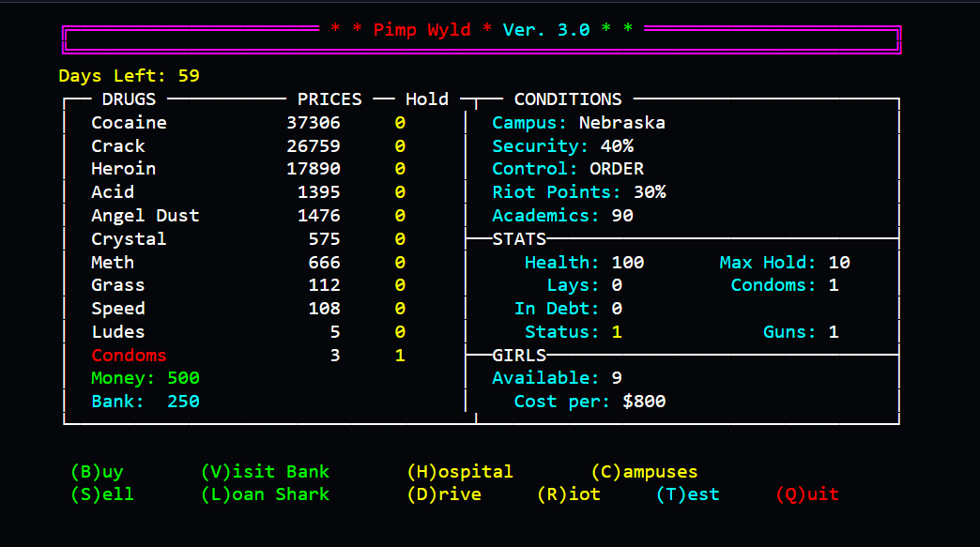Click the Days Left: 59 counter
980x547 pixels.
[x=129, y=76]
